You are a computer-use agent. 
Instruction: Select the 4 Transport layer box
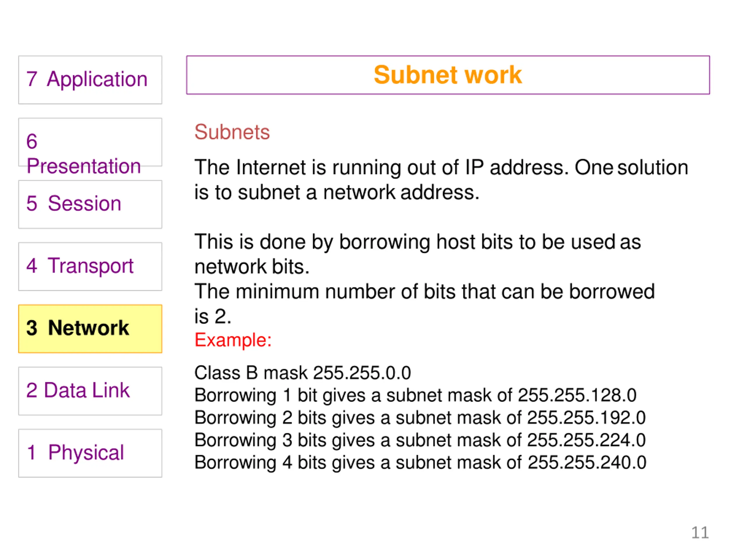(x=90, y=266)
